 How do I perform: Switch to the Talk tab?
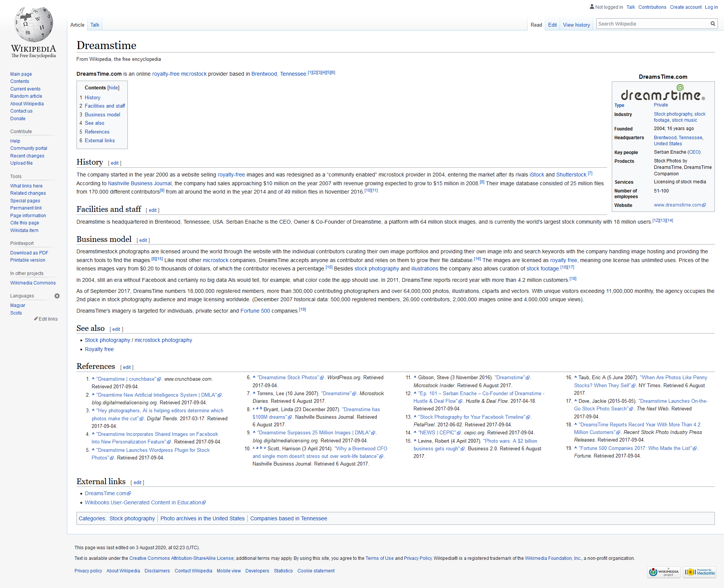point(95,25)
